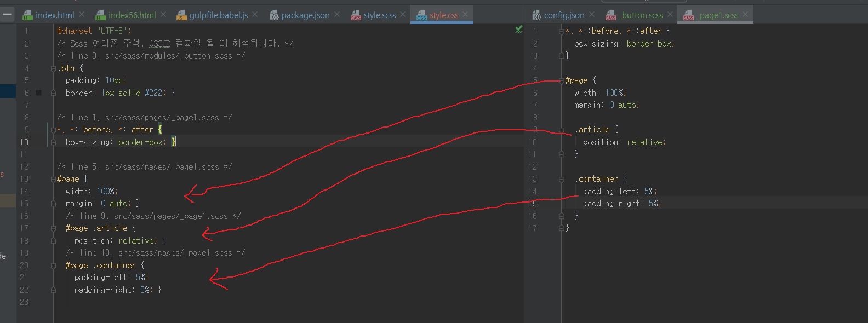Switch to the _button.scss tab

[641, 15]
